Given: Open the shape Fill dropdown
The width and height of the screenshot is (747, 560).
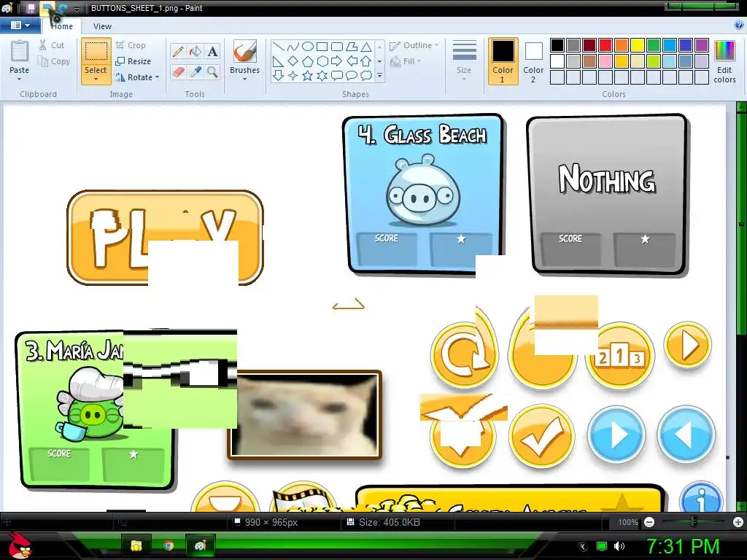Looking at the screenshot, I should click(406, 61).
